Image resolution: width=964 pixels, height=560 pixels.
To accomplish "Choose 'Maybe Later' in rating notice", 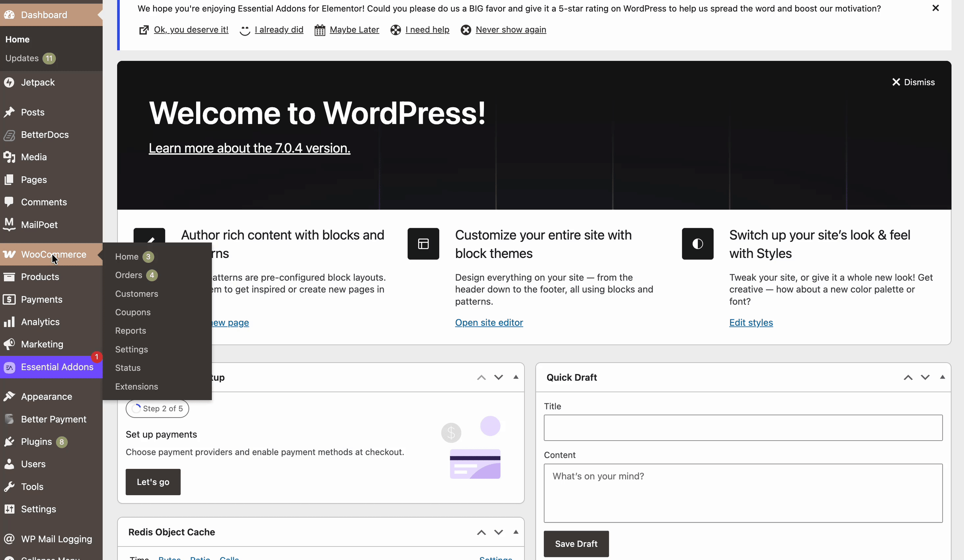I will [354, 29].
